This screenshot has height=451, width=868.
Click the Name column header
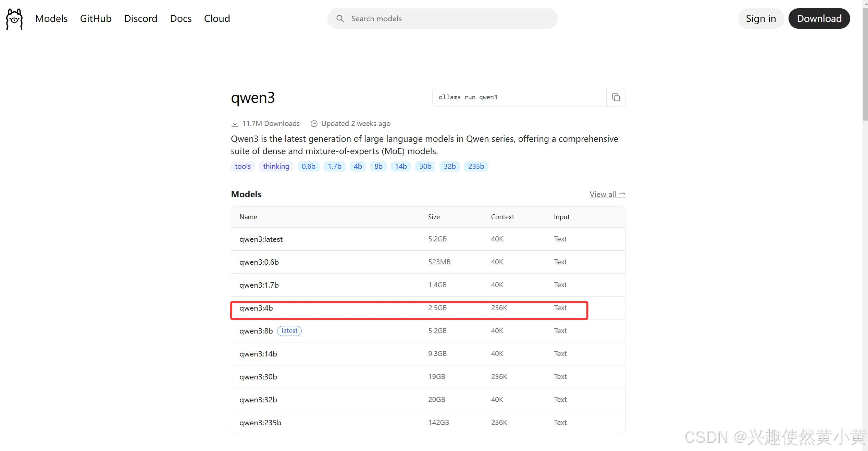[x=248, y=217]
